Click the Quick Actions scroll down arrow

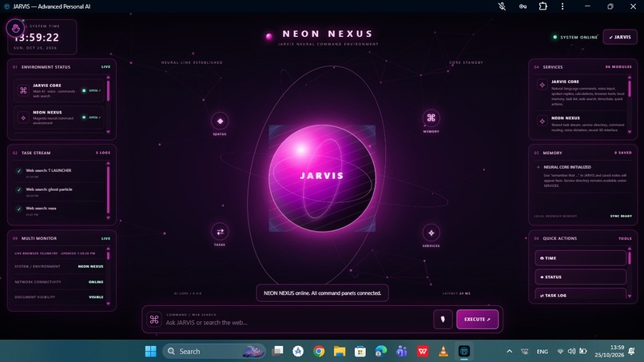(630, 296)
